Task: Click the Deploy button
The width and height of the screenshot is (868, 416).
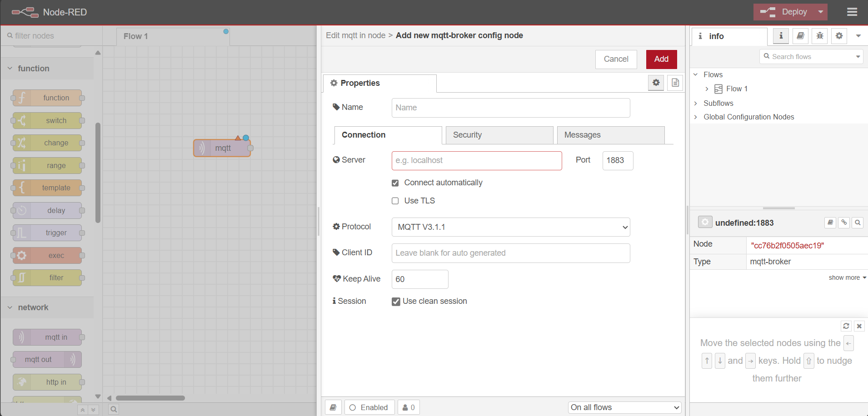Action: tap(784, 12)
